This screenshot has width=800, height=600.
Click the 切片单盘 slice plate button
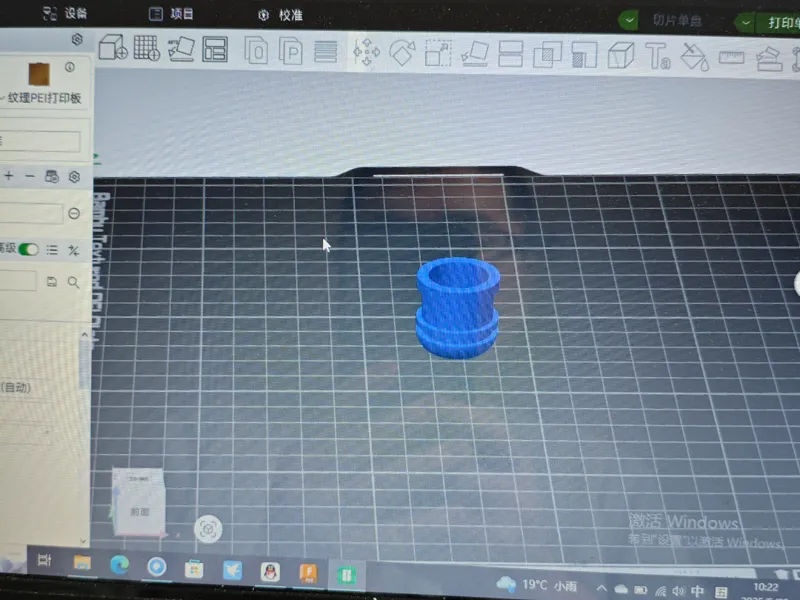click(677, 20)
